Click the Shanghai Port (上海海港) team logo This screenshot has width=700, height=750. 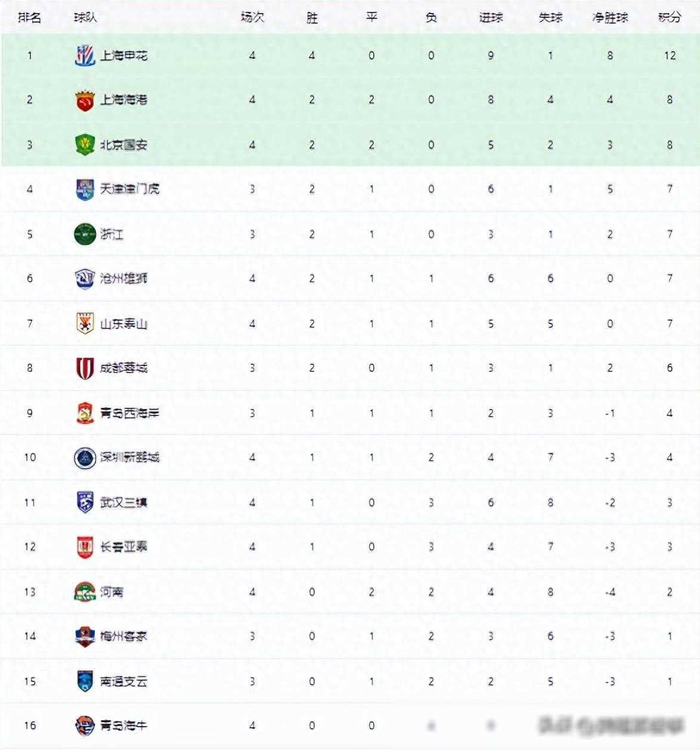[x=85, y=100]
